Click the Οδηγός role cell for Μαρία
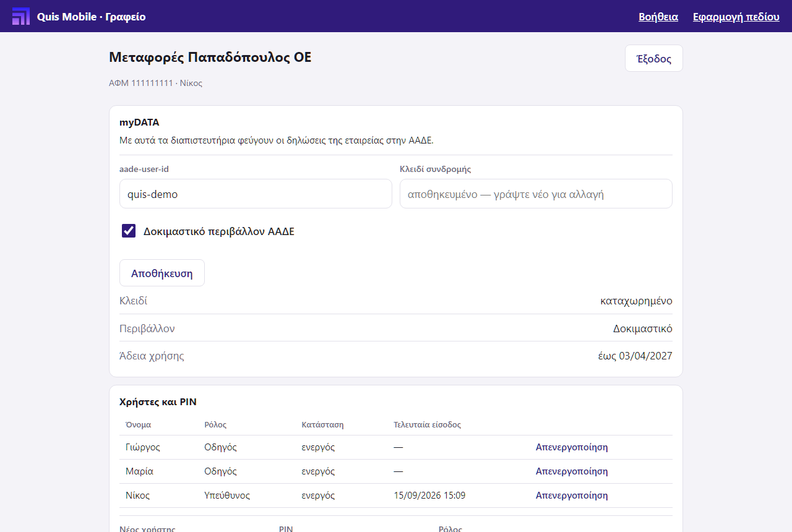Screen dimensions: 792x532 pyautogui.click(x=220, y=471)
